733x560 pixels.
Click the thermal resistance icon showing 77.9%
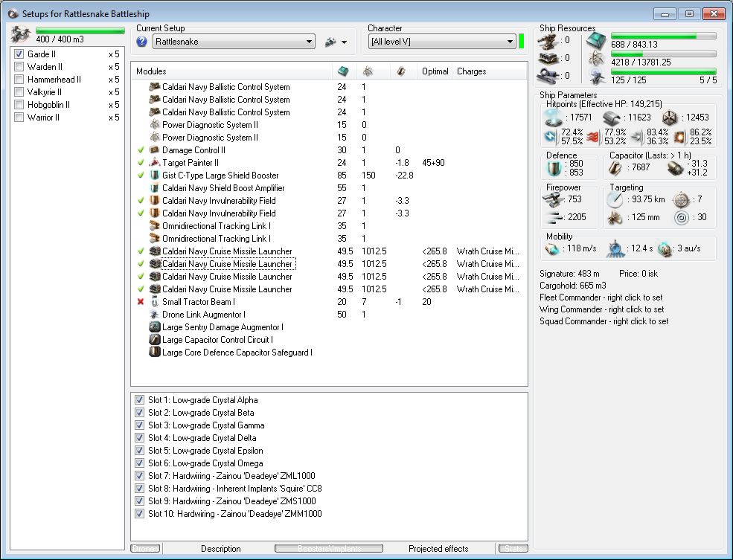(x=594, y=137)
